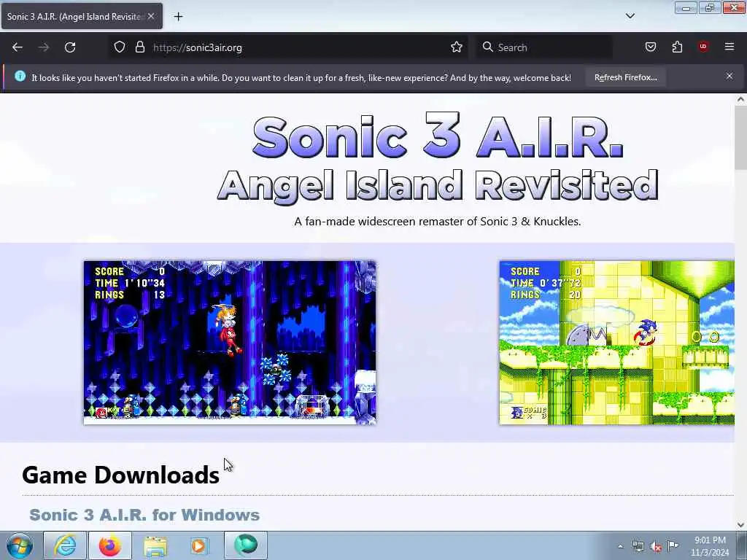The width and height of the screenshot is (747, 560).
Task: Open the green orb app in taskbar
Action: point(246,545)
